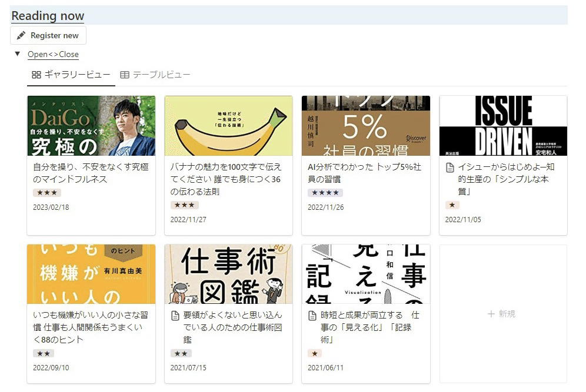
Task: Click three-star rating tag on banana card
Action: pyautogui.click(x=185, y=205)
